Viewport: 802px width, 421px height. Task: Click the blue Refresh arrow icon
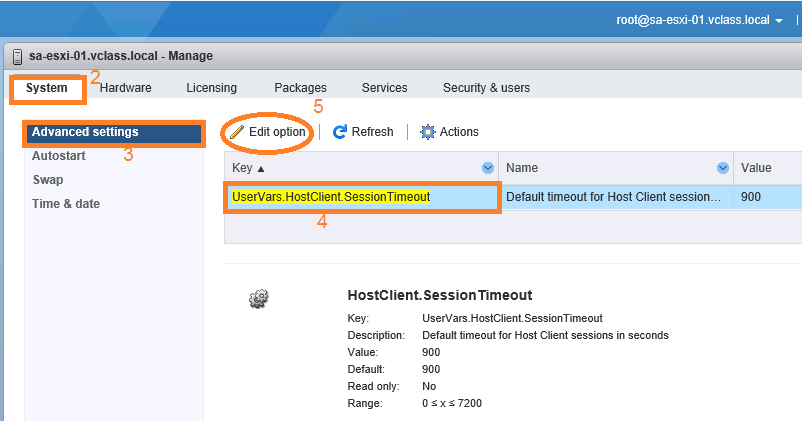[x=340, y=132]
